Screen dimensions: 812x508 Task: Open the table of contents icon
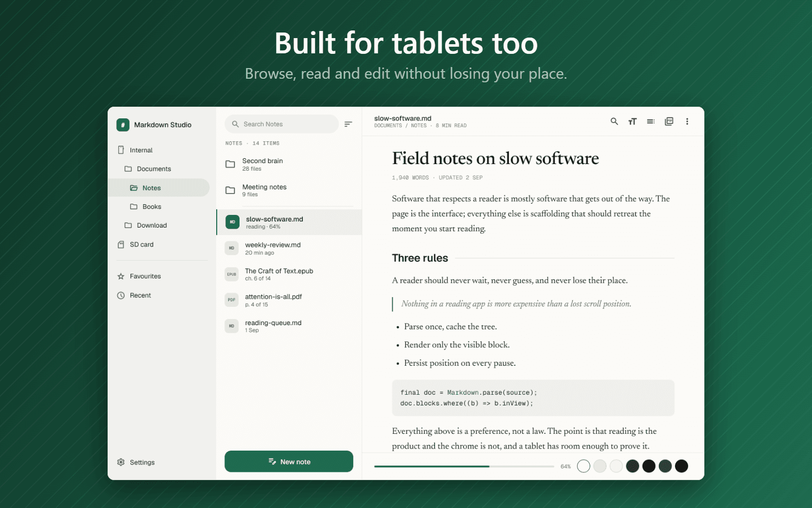click(651, 121)
